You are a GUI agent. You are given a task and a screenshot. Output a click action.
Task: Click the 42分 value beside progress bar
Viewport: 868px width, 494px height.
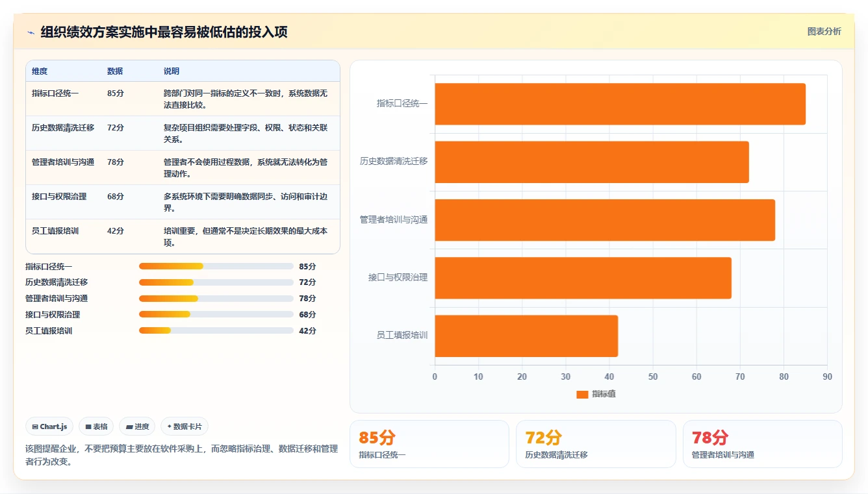307,330
